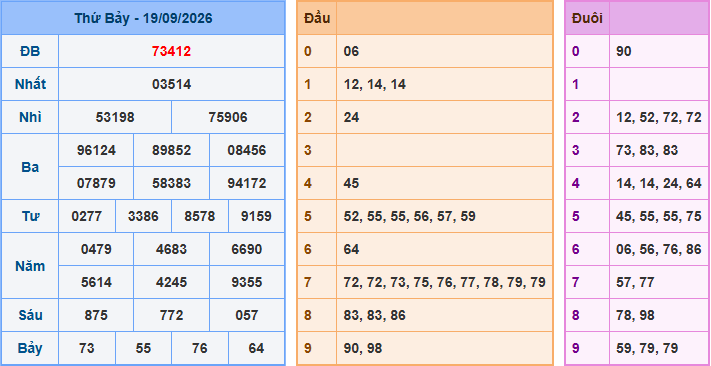Select Sáu prize number 772
The image size is (711, 366).
171,315
